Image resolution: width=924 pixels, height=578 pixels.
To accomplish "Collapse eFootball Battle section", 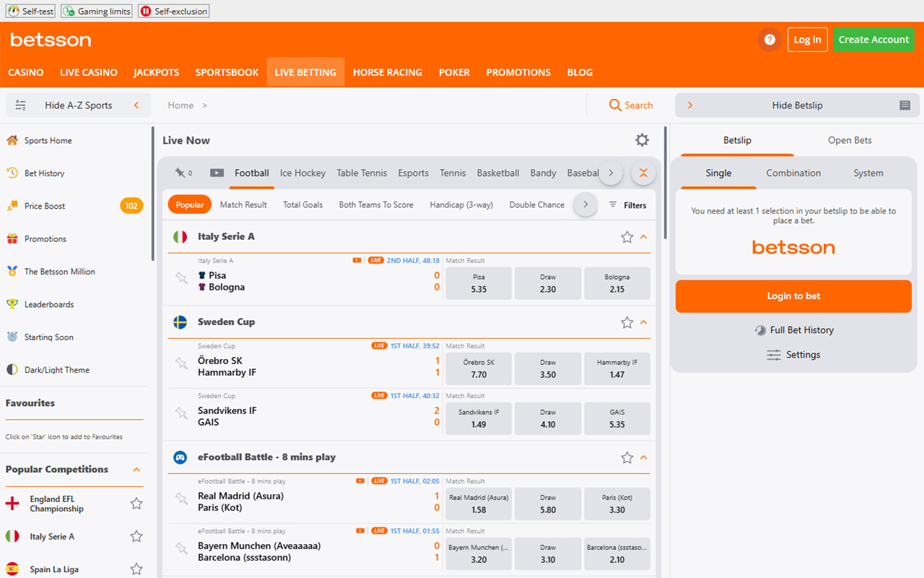I will 644,457.
